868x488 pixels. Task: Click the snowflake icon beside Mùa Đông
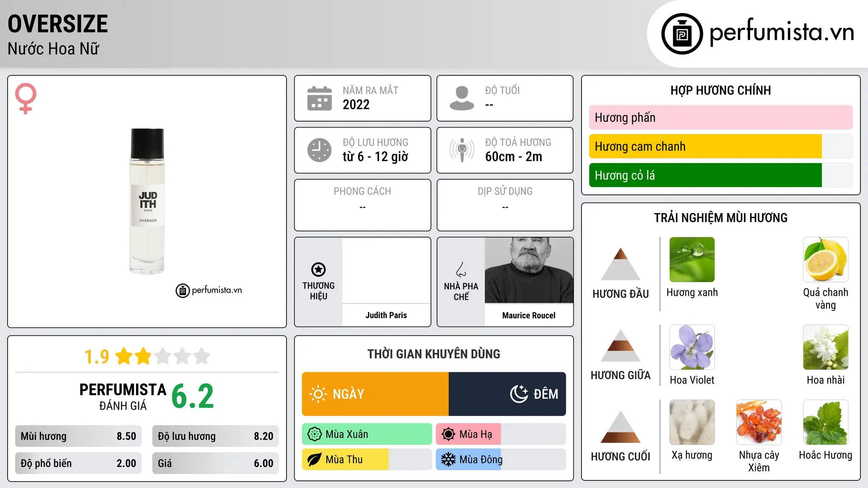(x=448, y=460)
